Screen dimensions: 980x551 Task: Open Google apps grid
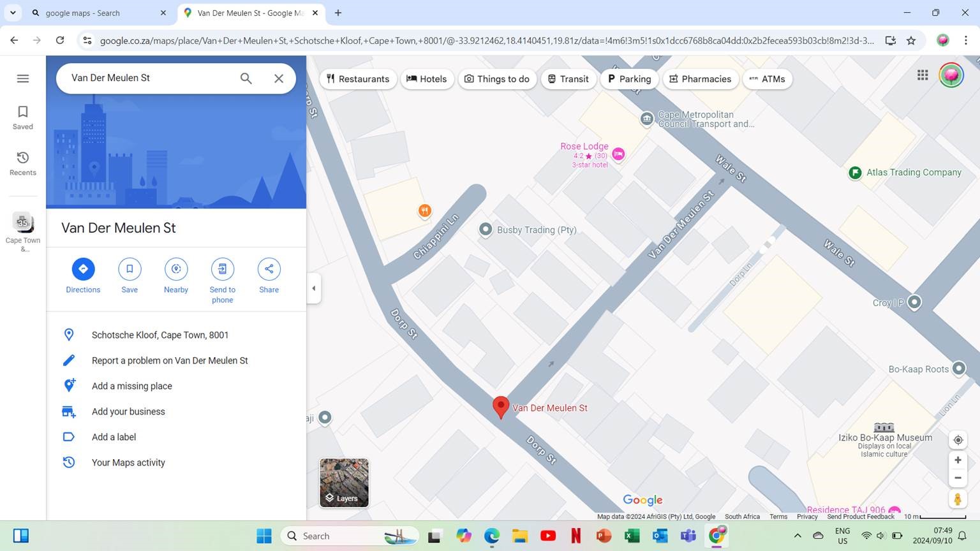923,75
